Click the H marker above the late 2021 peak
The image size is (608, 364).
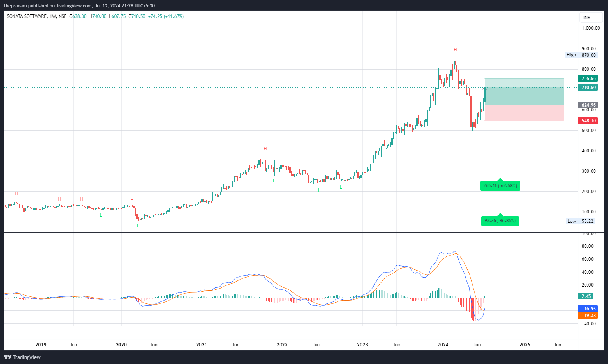[x=265, y=149]
